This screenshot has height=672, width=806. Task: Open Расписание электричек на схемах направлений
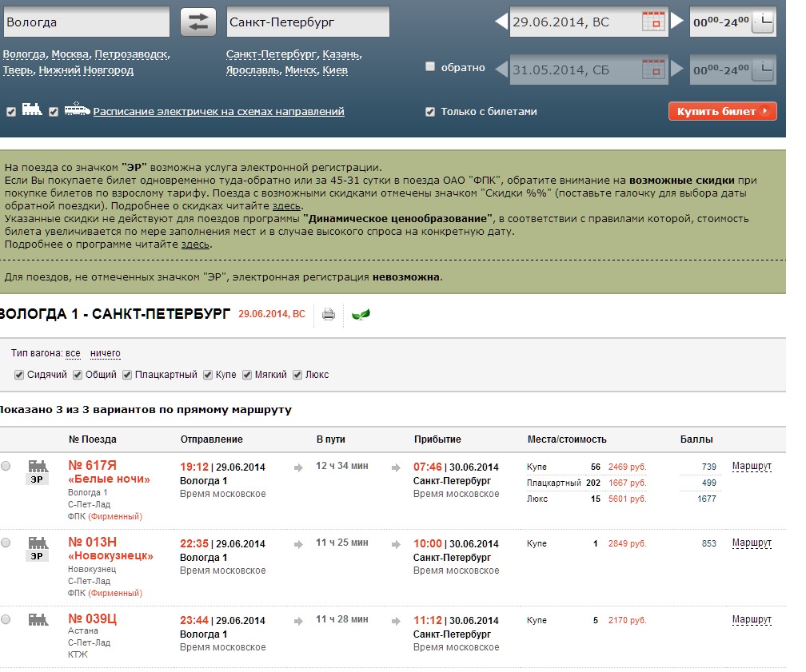(x=218, y=112)
